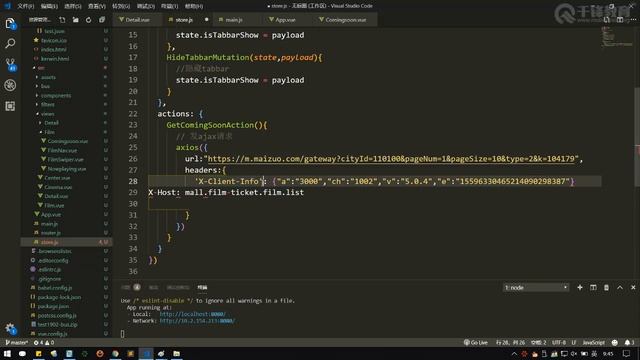This screenshot has width=640, height=360.
Task: Maximize the terminal panel with up chevron
Action: 620,287
